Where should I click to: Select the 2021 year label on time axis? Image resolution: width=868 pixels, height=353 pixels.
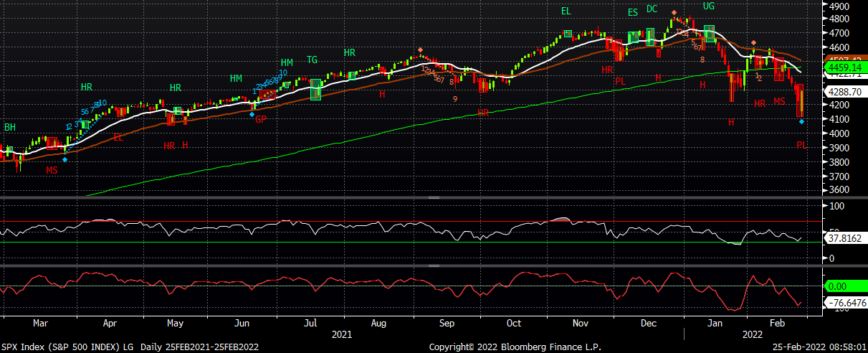coord(342,335)
